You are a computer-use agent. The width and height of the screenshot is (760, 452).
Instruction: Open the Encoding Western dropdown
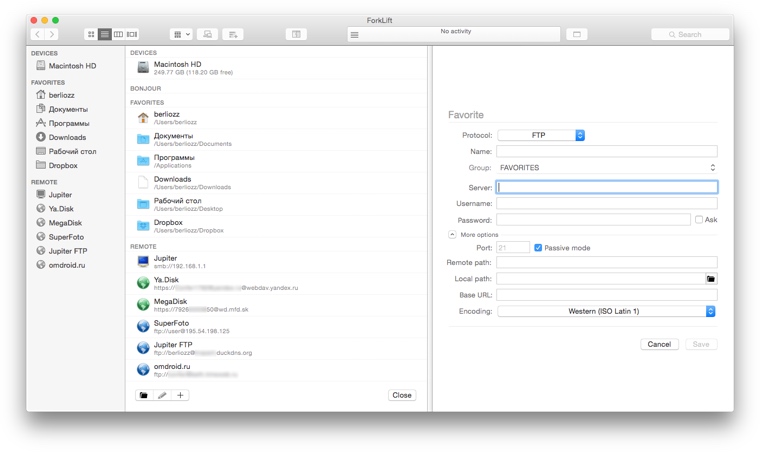click(x=606, y=311)
